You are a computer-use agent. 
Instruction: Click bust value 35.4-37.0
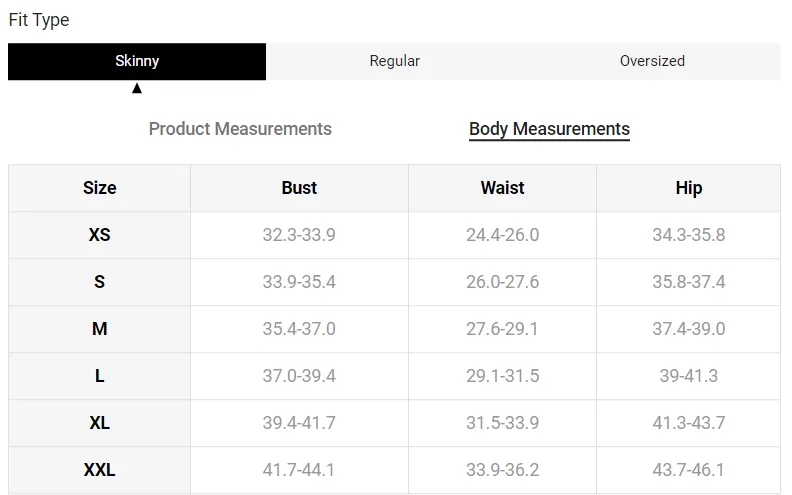tap(299, 329)
